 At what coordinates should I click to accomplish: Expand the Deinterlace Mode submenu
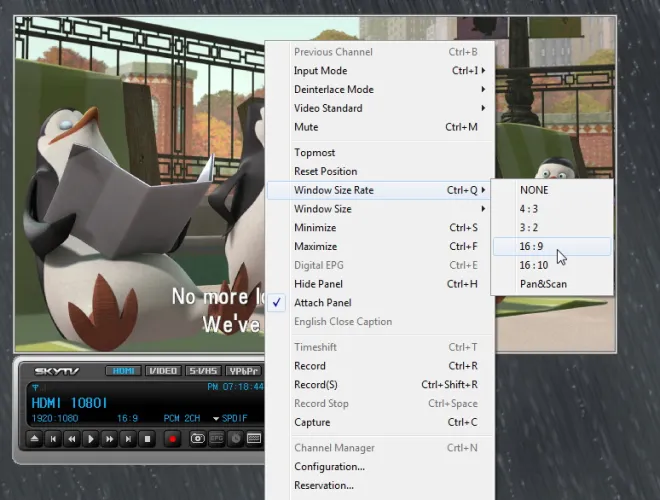[x=333, y=90]
